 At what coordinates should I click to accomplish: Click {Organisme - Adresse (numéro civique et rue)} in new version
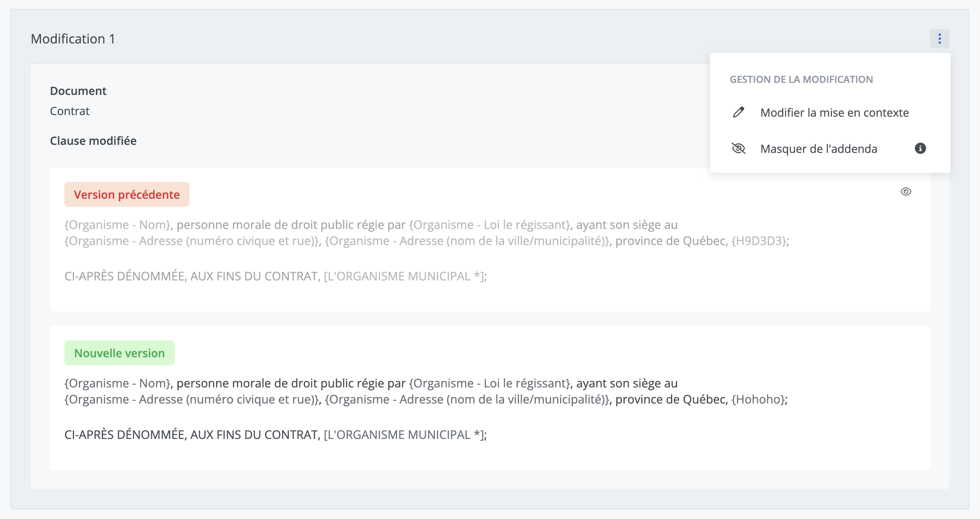tap(191, 400)
